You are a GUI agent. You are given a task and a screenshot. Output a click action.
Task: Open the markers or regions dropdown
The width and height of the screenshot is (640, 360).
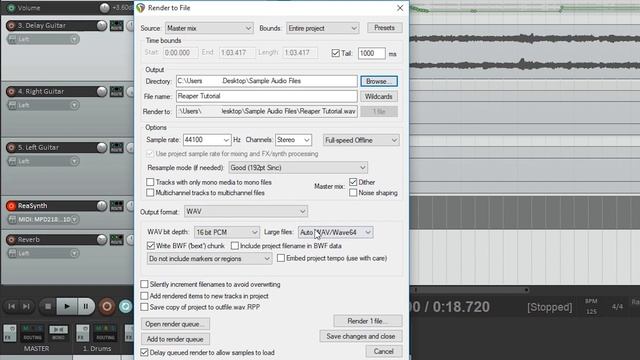209,259
